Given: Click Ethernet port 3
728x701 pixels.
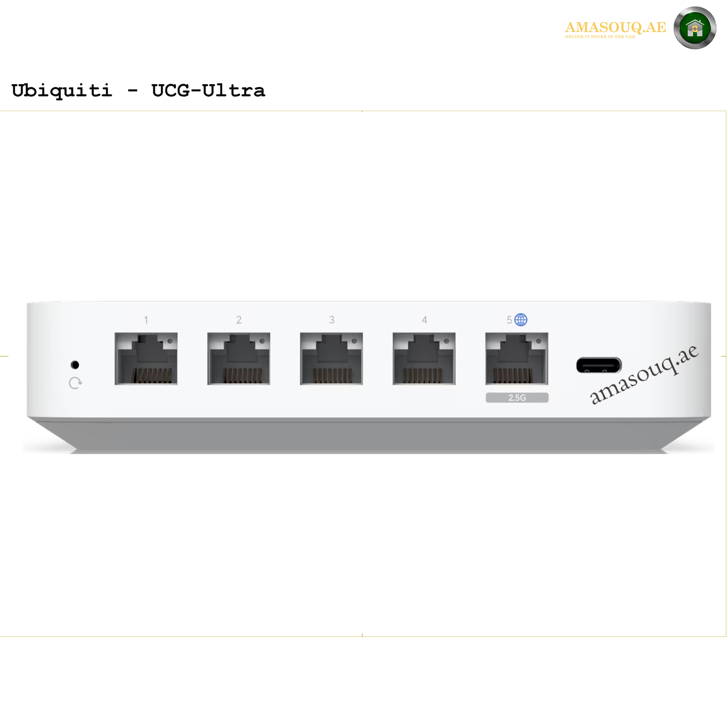Looking at the screenshot, I should [x=331, y=359].
